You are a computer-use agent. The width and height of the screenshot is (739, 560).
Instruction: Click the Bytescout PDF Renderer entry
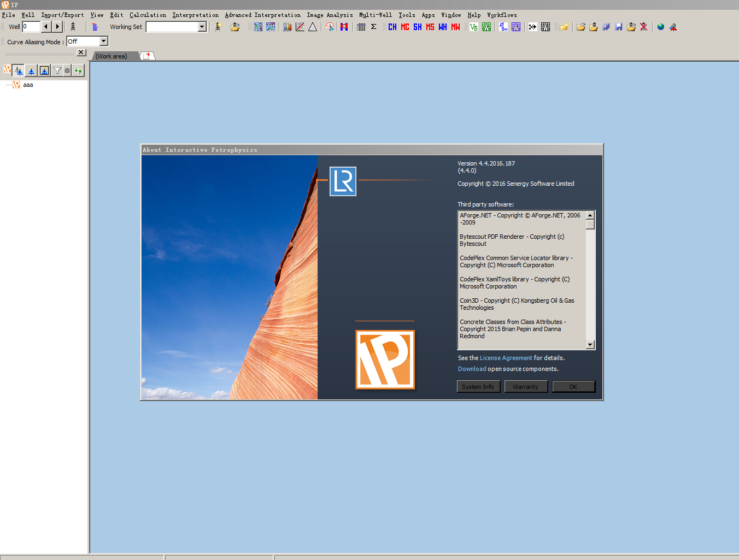tap(512, 240)
